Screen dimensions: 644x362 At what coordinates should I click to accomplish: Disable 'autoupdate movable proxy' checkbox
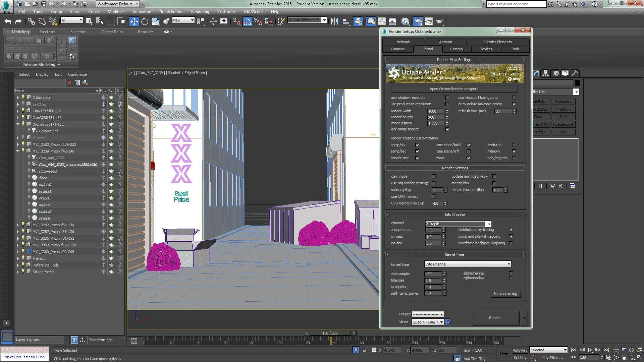click(x=514, y=104)
